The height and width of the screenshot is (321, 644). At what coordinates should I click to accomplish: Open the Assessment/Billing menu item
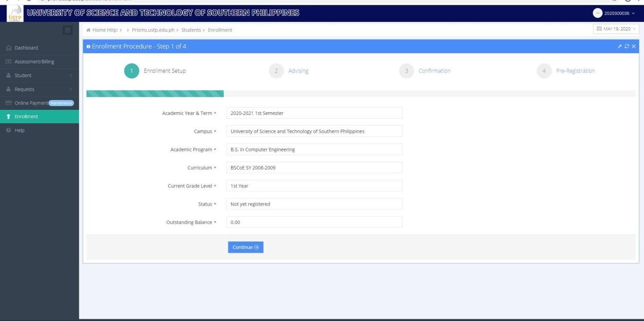[x=40, y=62]
